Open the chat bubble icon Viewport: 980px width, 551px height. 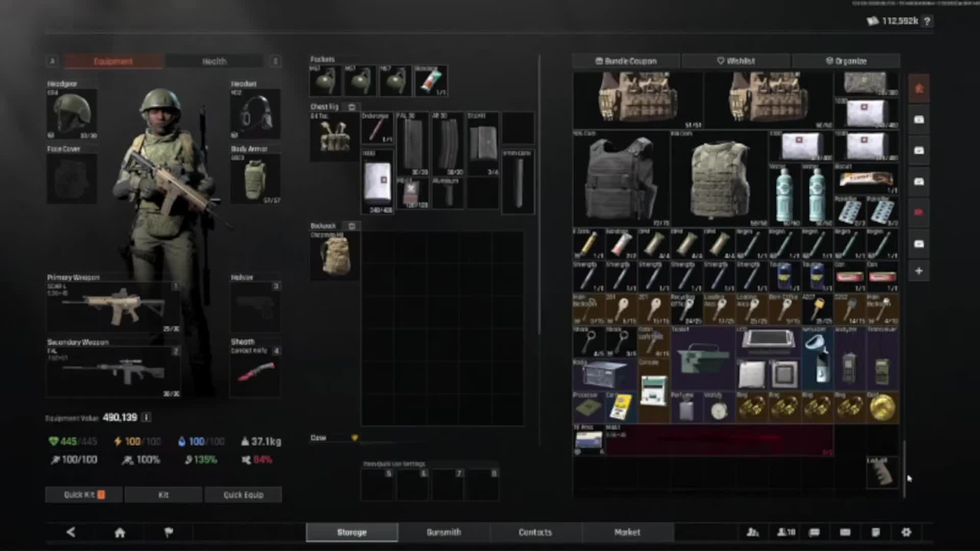pyautogui.click(x=815, y=532)
